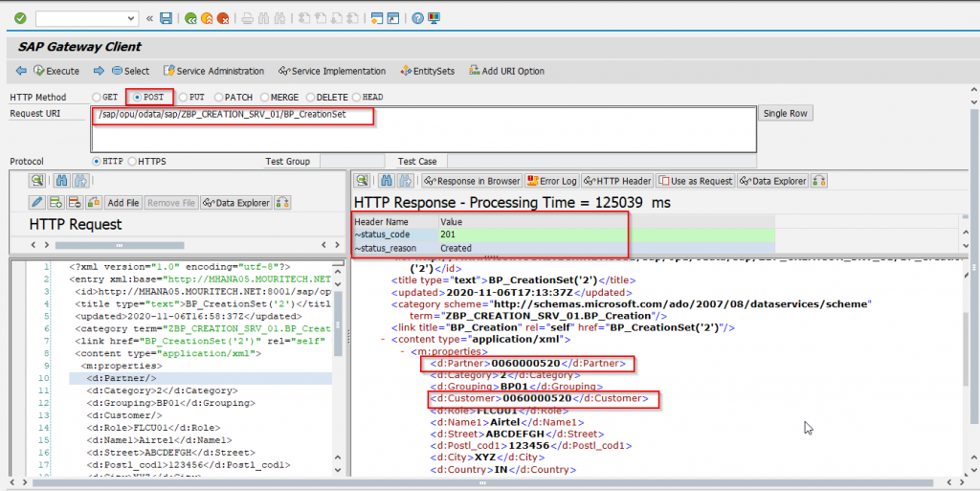Click the green Enter checkmark icon
This screenshot has height=491, width=980.
tap(21, 18)
